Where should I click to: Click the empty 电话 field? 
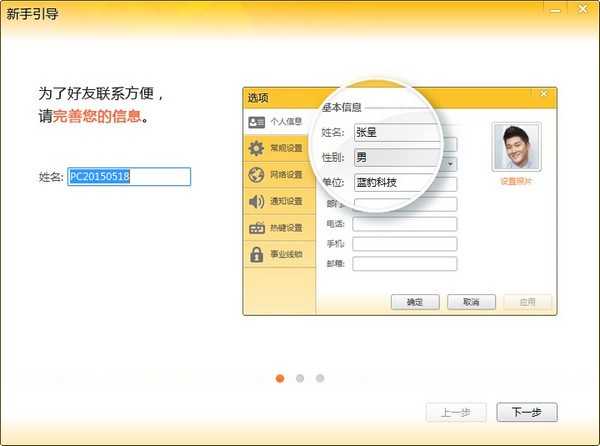pyautogui.click(x=404, y=224)
